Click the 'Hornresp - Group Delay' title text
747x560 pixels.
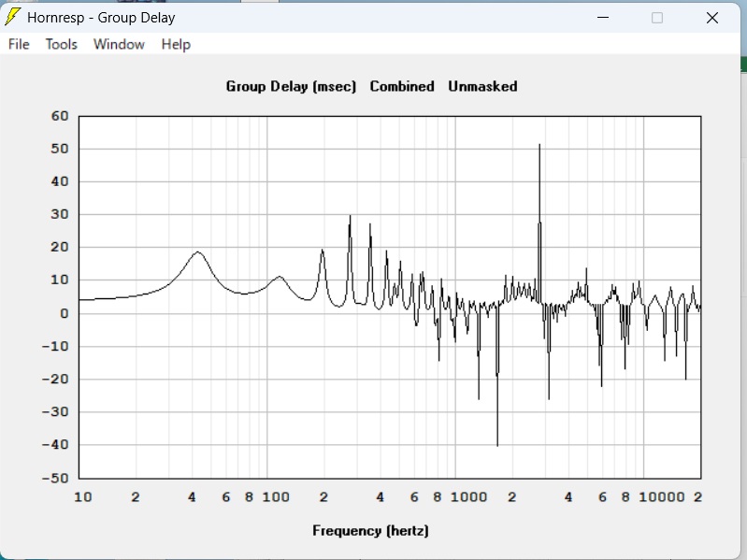click(101, 18)
